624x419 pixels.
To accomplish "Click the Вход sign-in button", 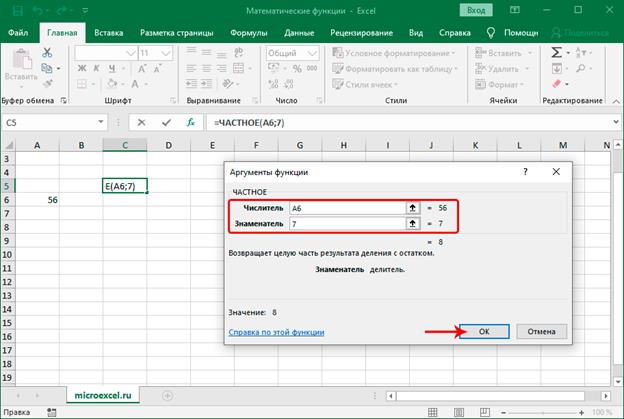I will (476, 10).
